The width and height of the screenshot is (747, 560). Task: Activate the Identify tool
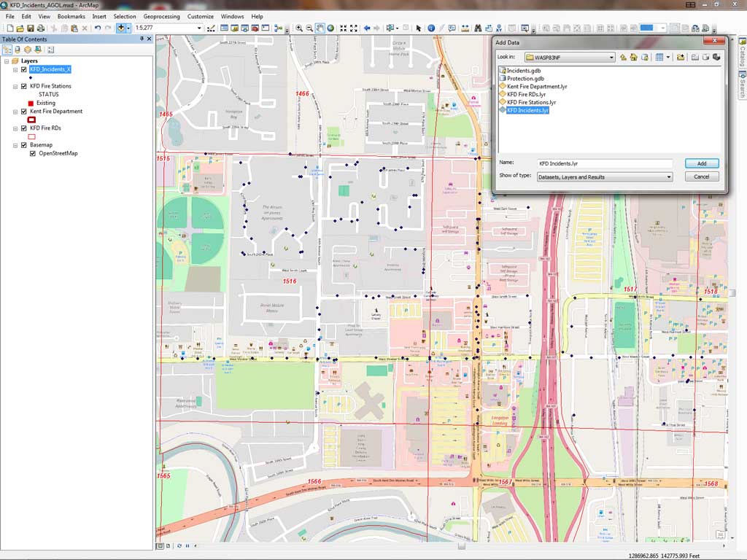[x=431, y=28]
